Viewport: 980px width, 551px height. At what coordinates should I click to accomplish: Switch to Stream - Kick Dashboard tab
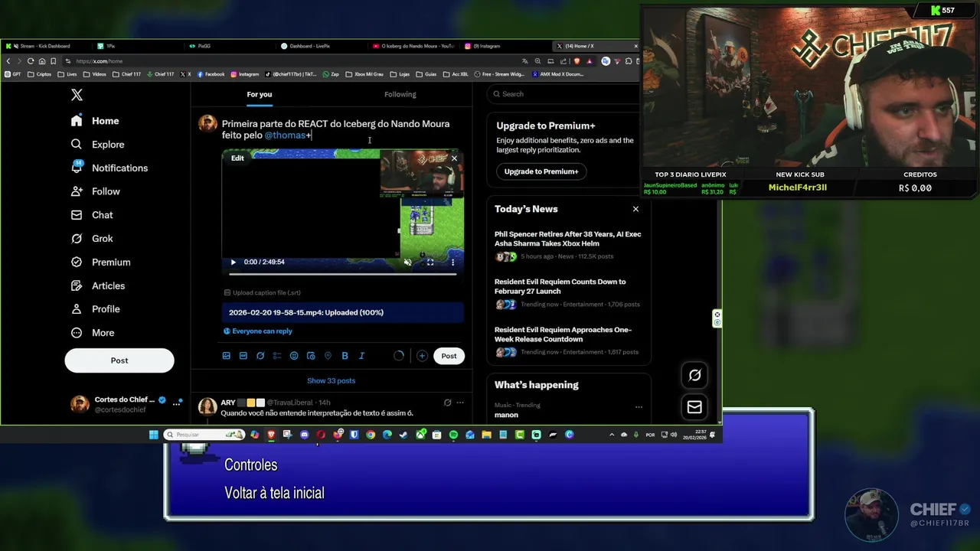point(46,46)
